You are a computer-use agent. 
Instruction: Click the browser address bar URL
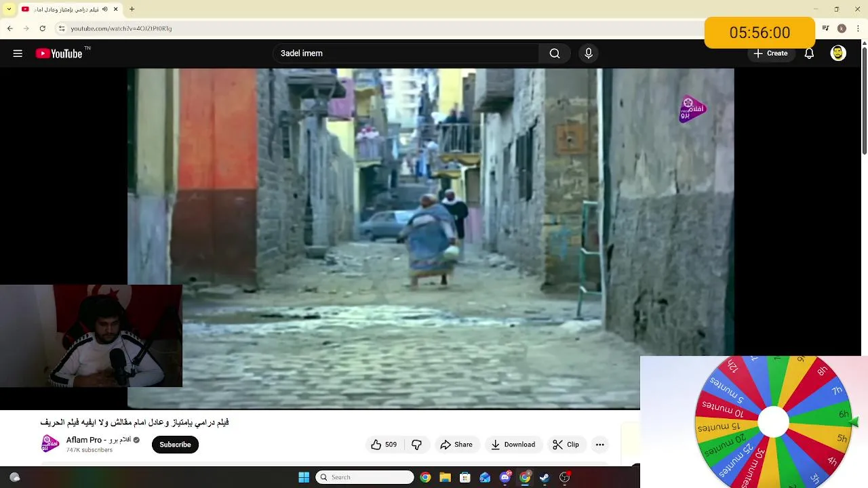(121, 28)
